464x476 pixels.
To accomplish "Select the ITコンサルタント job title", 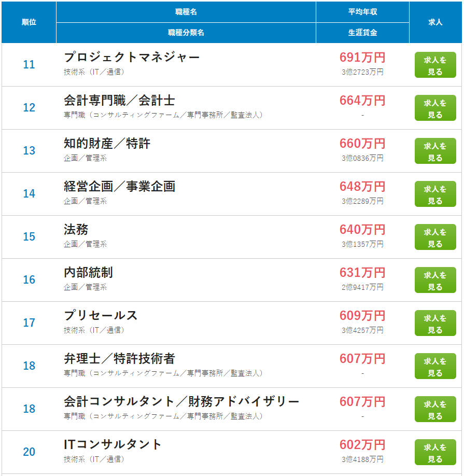I will [x=113, y=444].
